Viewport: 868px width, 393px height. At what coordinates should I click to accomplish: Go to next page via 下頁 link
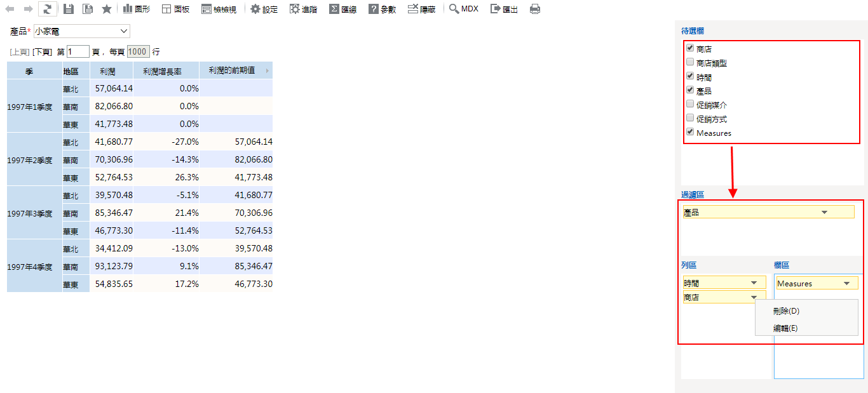[x=43, y=52]
